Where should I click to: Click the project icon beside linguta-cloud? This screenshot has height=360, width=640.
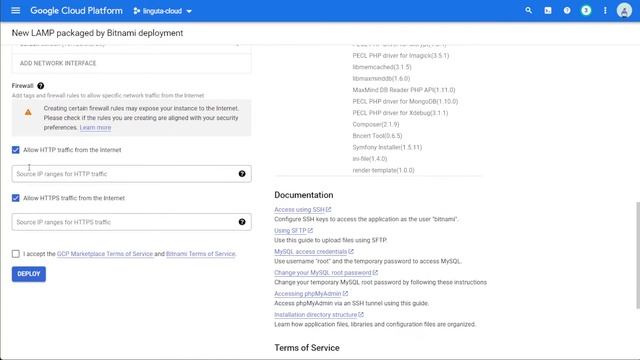[137, 11]
